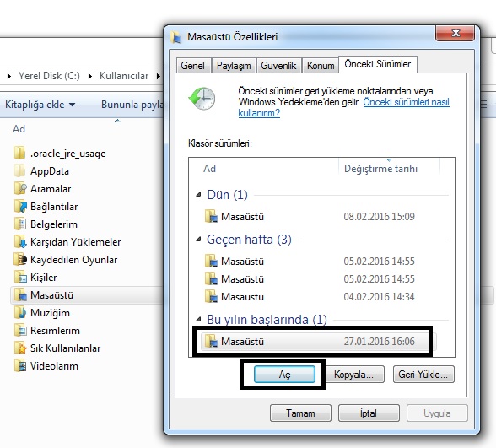The width and height of the screenshot is (496, 448).
Task: Select the Karşıdan Yüklemeler folder icon
Action: point(20,241)
